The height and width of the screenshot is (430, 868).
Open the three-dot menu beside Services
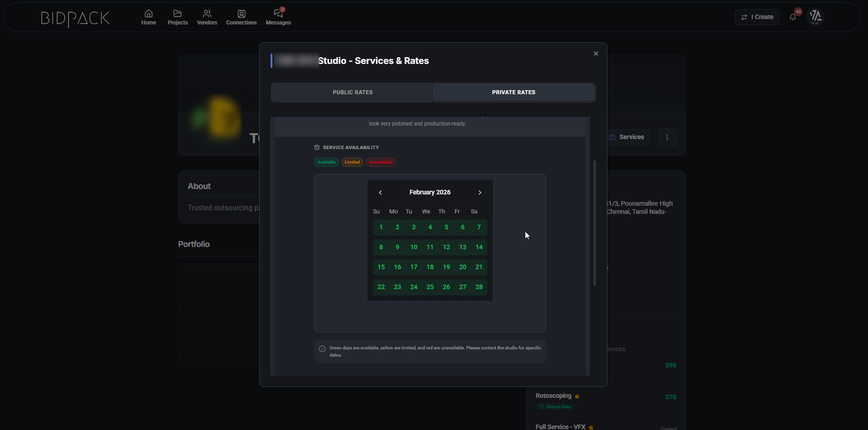coord(667,137)
